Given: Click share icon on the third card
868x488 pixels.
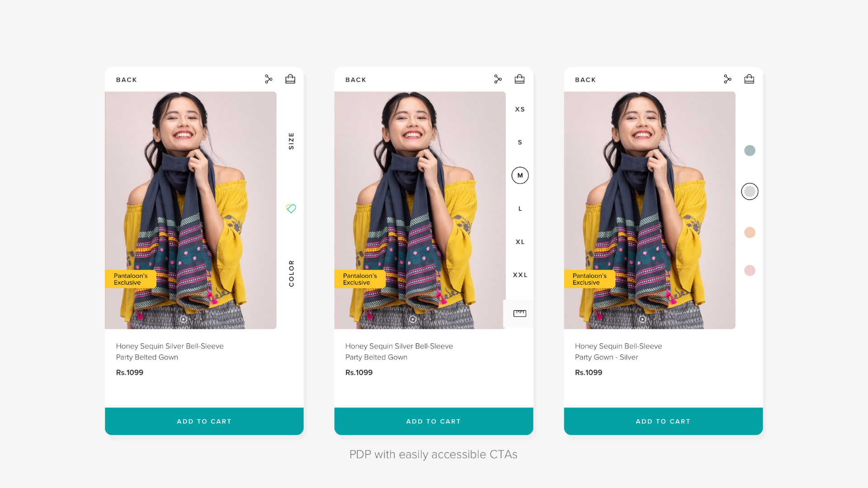Looking at the screenshot, I should tap(727, 80).
